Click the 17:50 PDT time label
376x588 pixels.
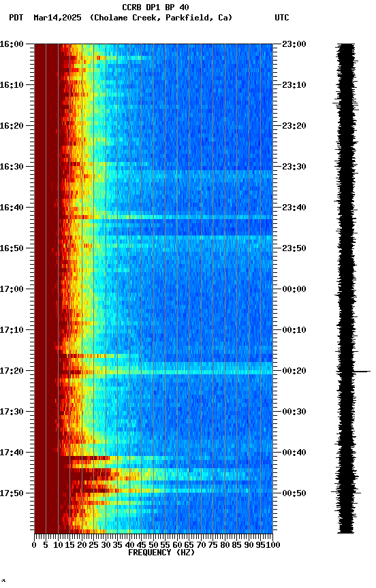point(12,493)
